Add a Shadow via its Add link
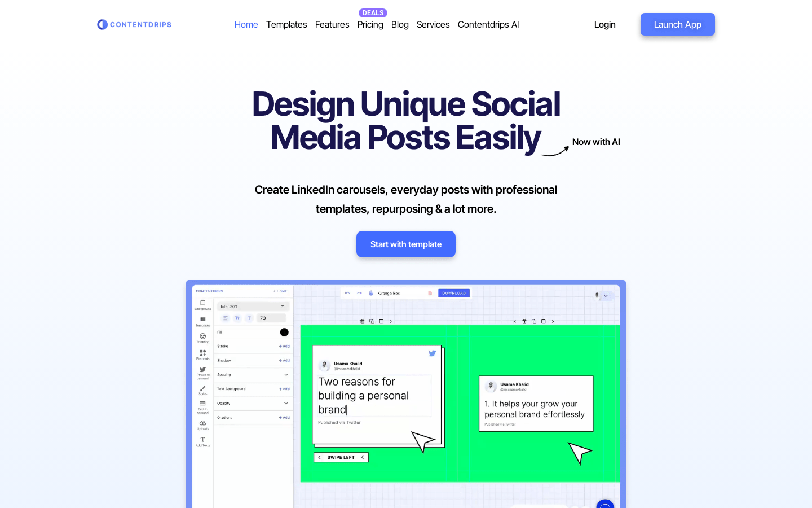The height and width of the screenshot is (508, 812). point(284,360)
